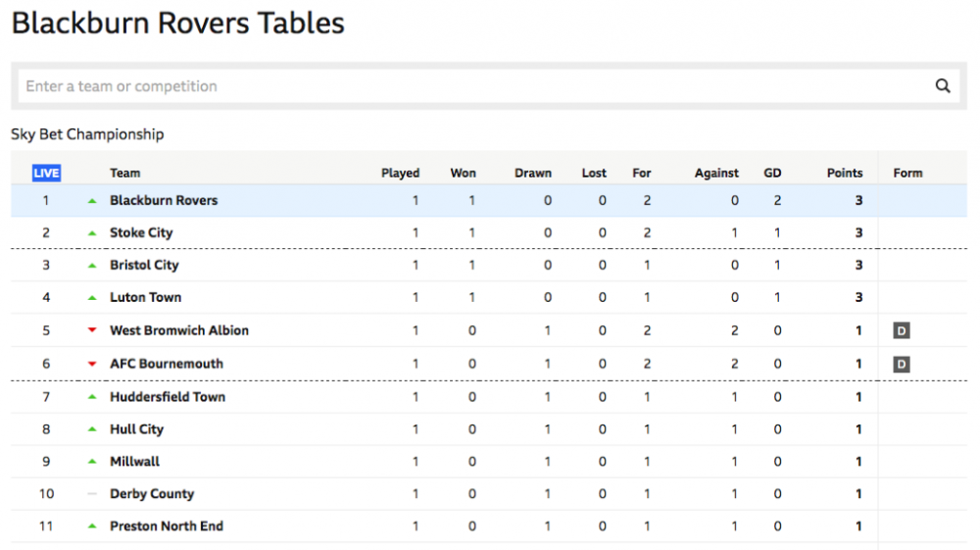Screen dimensions: 980x550
Task: Open the Stoke City team link
Action: [x=141, y=232]
